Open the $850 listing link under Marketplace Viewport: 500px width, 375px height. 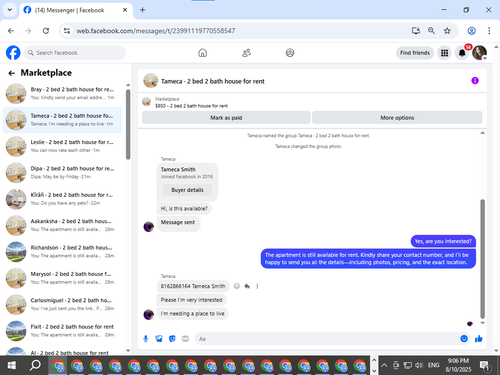click(x=191, y=106)
